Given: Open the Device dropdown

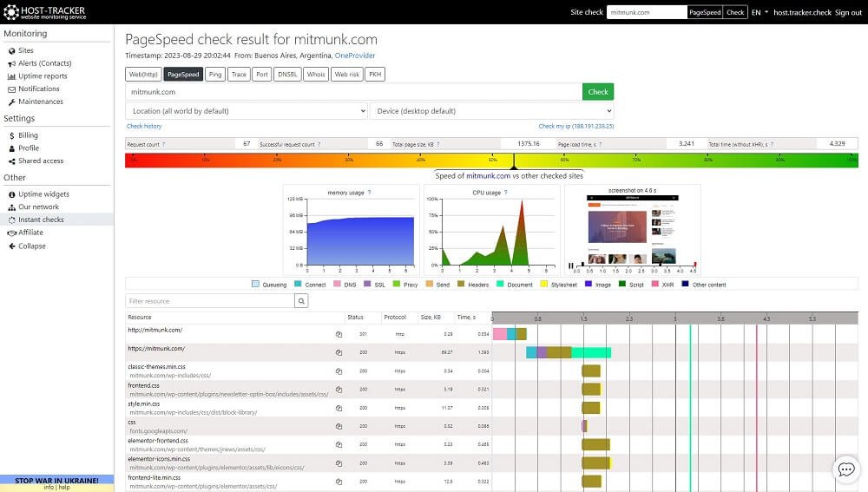Looking at the screenshot, I should point(491,111).
